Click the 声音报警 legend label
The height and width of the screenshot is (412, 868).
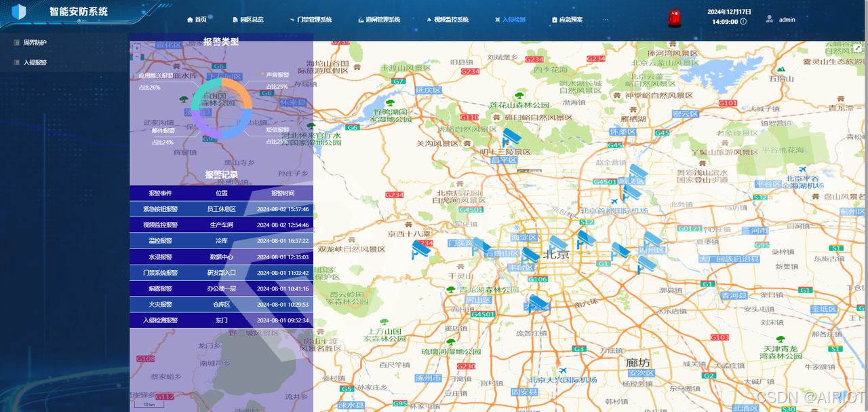pyautogui.click(x=277, y=75)
